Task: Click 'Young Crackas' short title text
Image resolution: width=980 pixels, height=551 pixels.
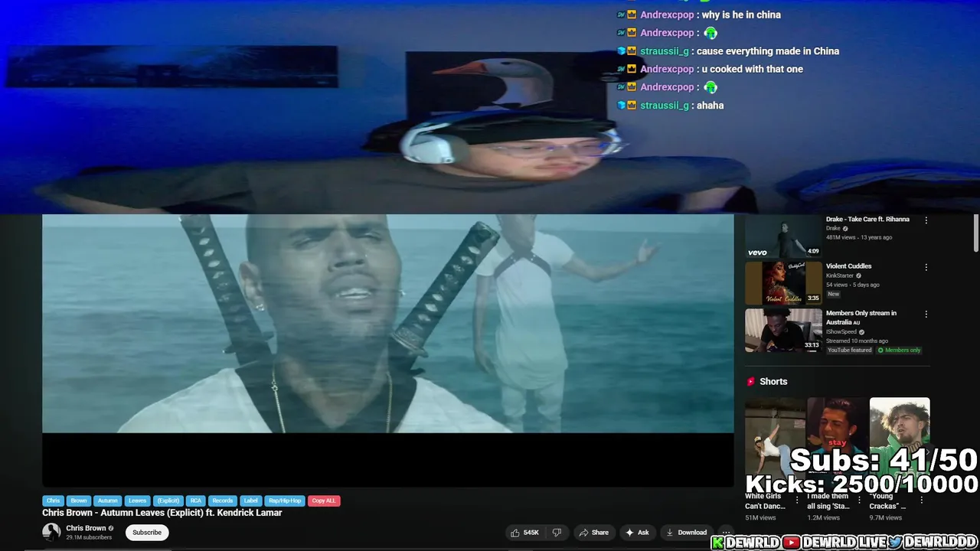Action: [888, 501]
